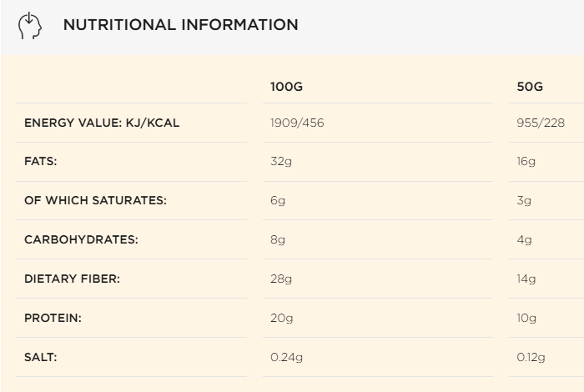Click the 4g carbohydrates value for 50G

[x=524, y=239]
